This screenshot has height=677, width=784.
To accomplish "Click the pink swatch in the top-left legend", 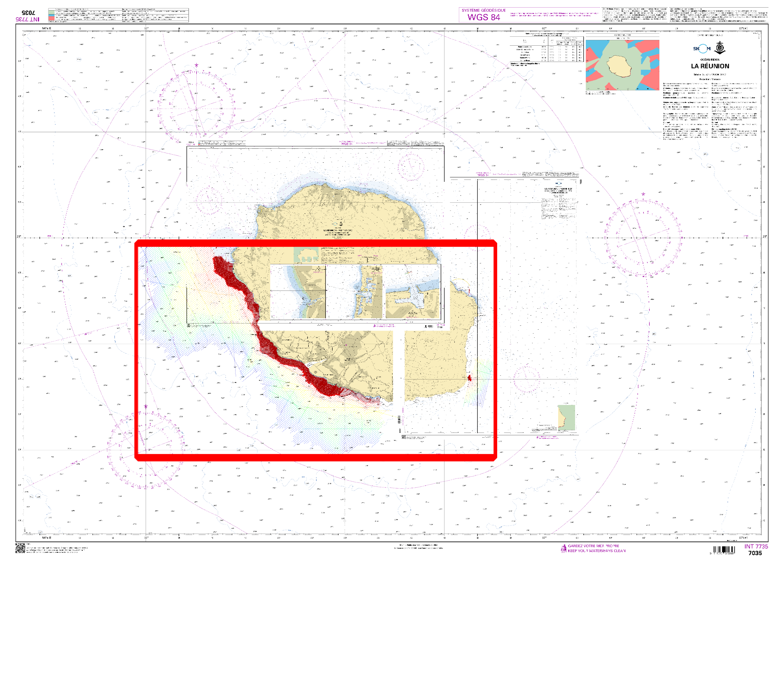I will point(52,18).
